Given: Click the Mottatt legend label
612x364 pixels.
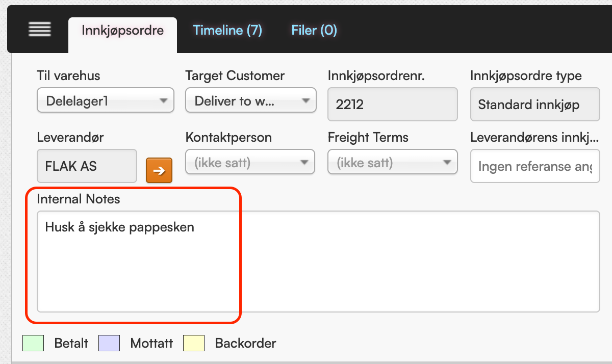Looking at the screenshot, I should click(x=151, y=343).
